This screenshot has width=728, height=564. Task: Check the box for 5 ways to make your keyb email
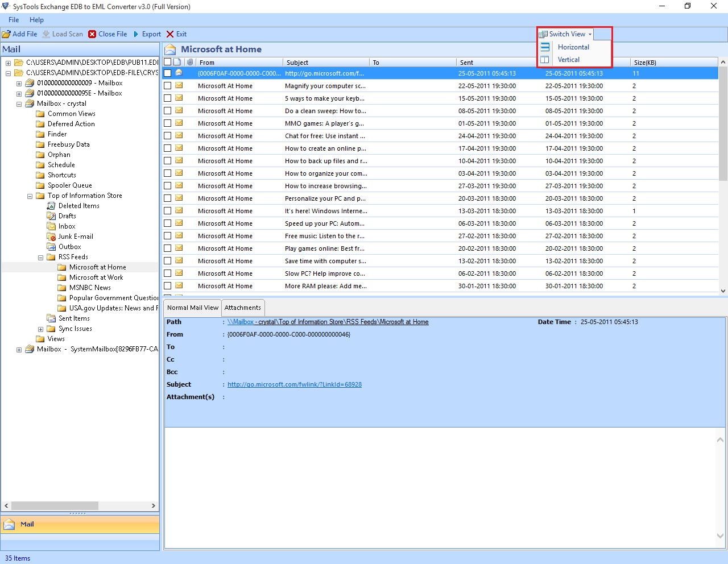point(167,98)
